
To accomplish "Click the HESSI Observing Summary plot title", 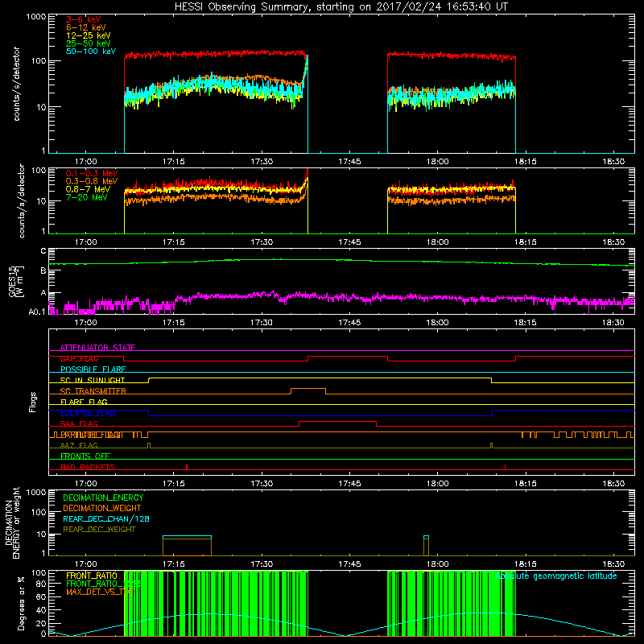I will (341, 7).
